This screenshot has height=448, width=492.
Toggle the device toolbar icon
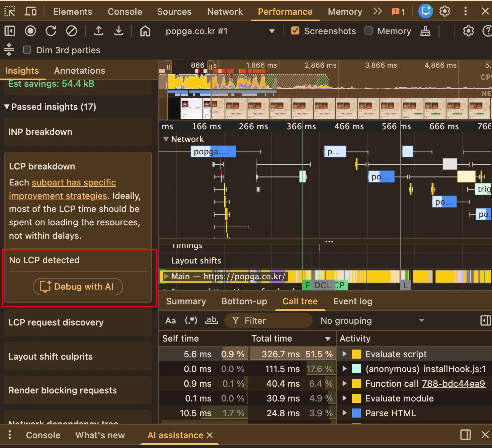click(31, 12)
